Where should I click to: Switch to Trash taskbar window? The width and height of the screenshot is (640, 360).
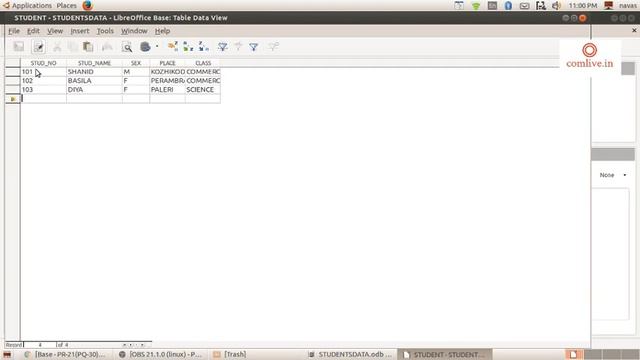pyautogui.click(x=230, y=354)
